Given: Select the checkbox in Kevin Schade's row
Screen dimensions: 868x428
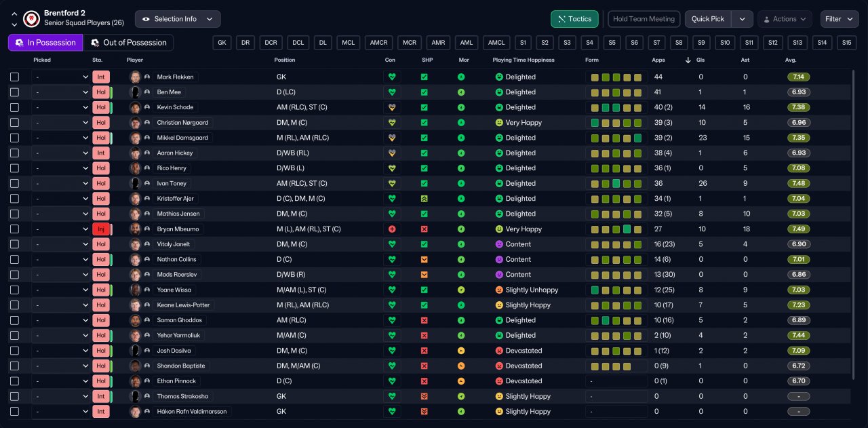Looking at the screenshot, I should point(15,108).
